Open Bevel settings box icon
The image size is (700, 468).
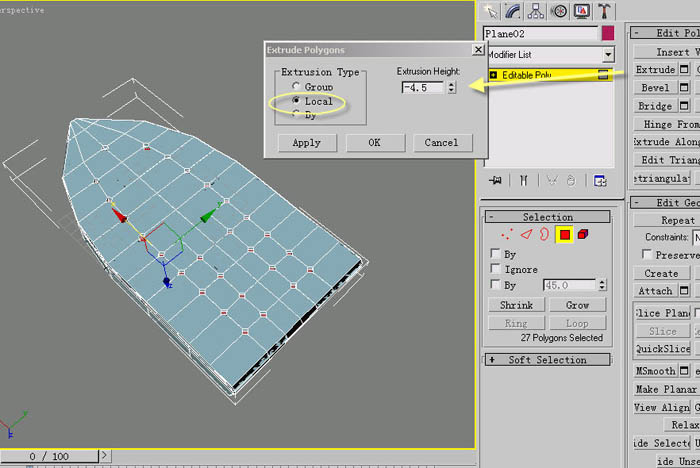tap(683, 88)
